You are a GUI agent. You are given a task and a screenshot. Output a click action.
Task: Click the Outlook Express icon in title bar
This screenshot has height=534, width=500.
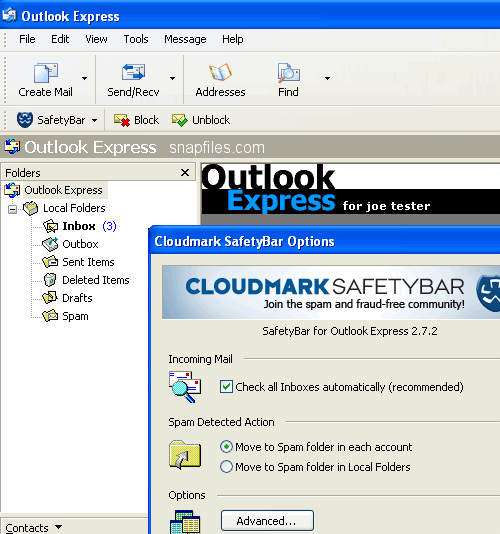9,15
